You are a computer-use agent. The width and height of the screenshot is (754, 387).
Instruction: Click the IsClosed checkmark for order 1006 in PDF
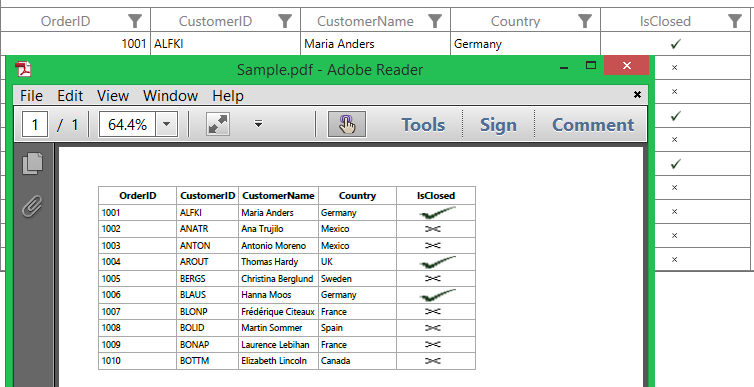tap(437, 295)
